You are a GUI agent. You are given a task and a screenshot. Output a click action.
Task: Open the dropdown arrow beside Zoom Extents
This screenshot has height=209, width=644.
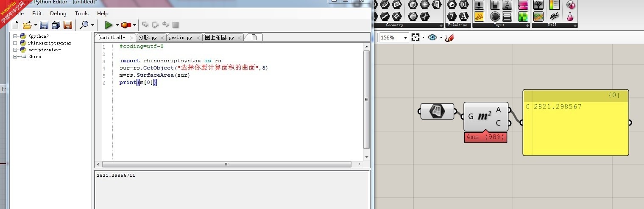coord(423,37)
